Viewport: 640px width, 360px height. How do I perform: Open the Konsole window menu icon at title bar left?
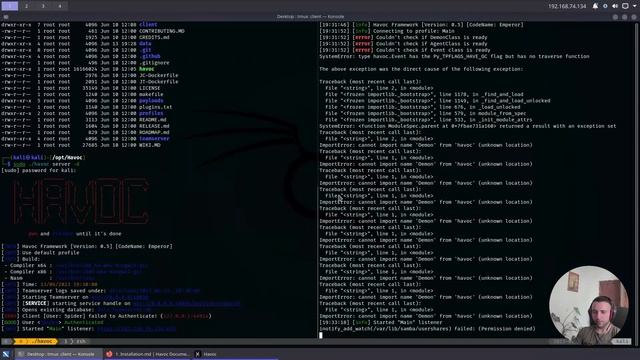(x=6, y=17)
